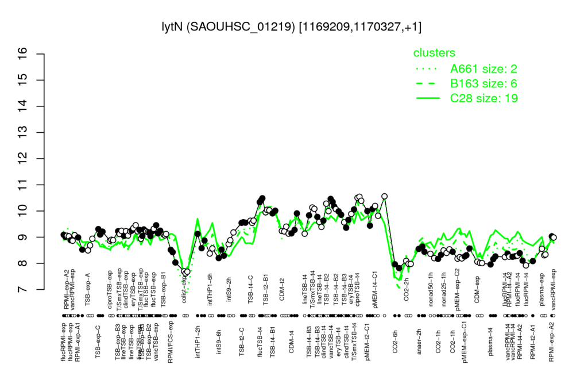Click the solid line sample for C28
Image resolution: width=588 pixels, height=368 pixels.
click(428, 98)
